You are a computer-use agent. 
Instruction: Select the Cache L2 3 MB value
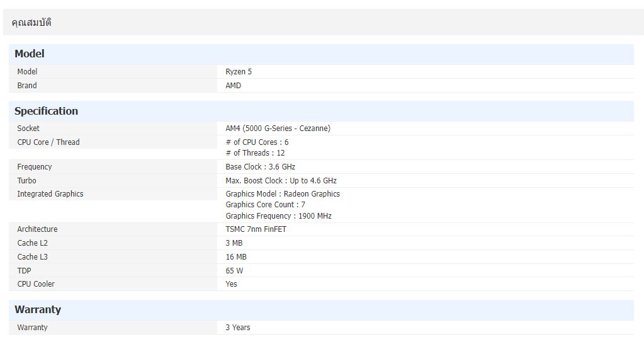click(x=234, y=243)
